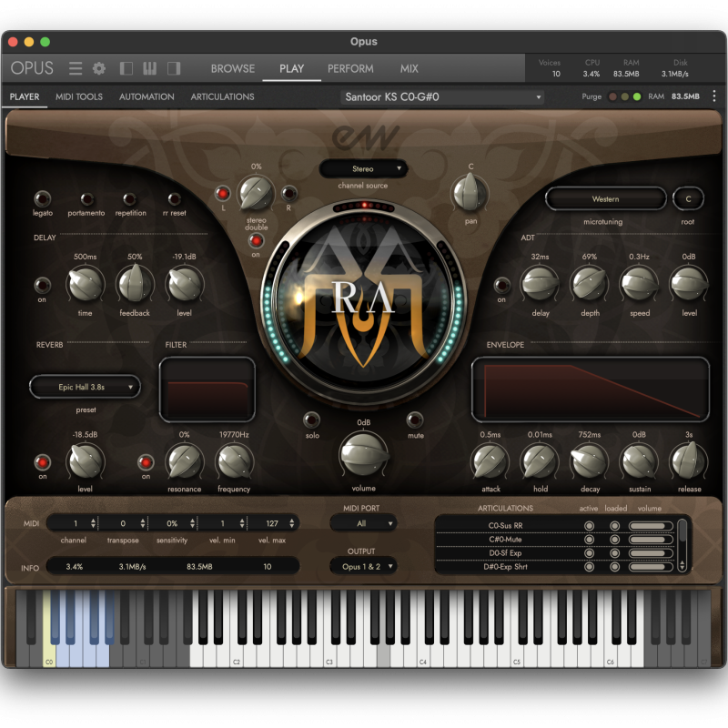Open the Stereo channel source dropdown
The width and height of the screenshot is (728, 728).
point(363,169)
